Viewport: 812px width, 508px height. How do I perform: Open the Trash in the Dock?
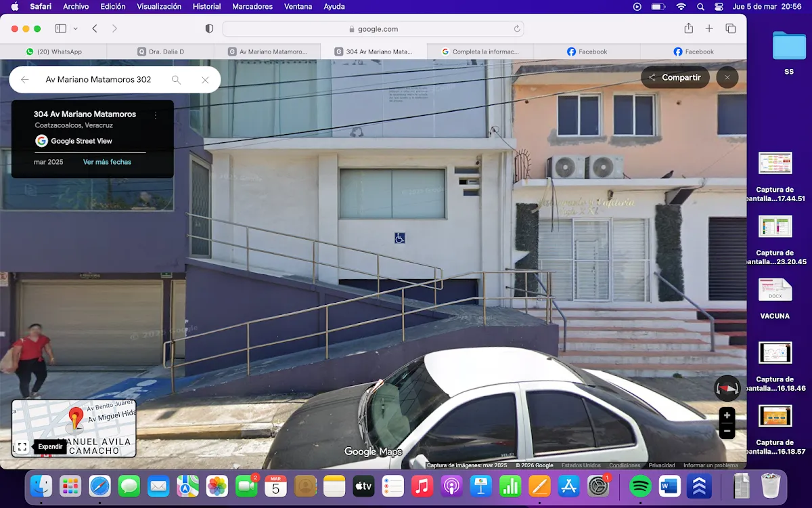[x=771, y=486]
